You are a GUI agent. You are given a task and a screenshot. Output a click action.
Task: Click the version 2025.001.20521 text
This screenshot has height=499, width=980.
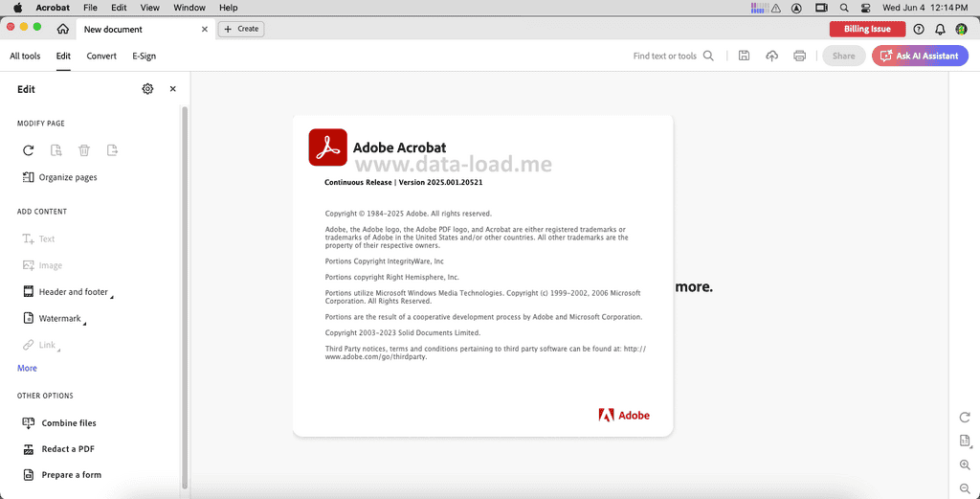coord(440,183)
